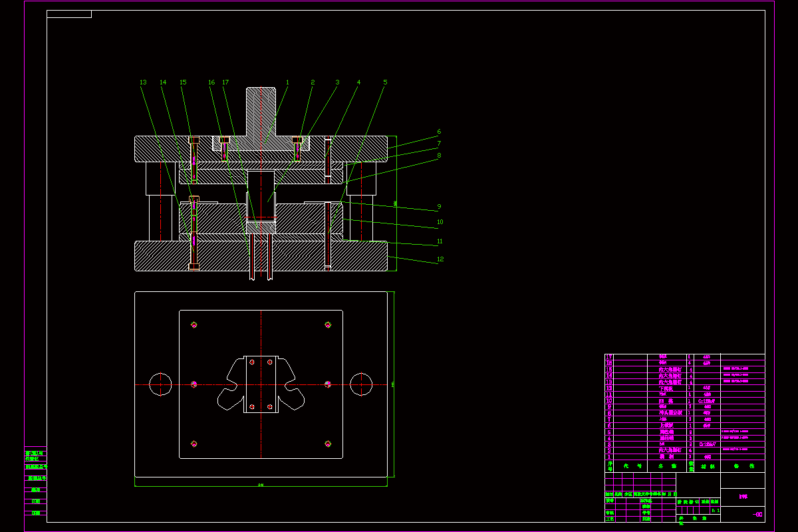
Task: Select row number 13 in the parts list table
Action: (x=685, y=382)
